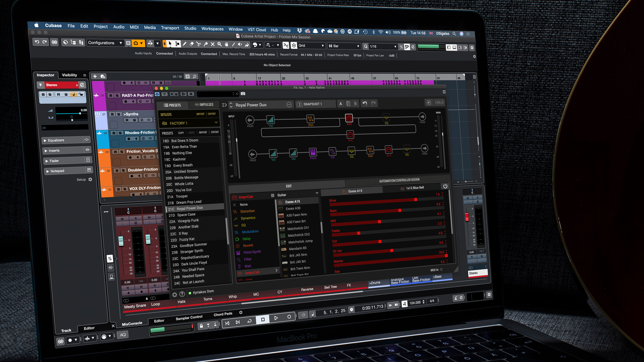Open the Sampler Control tab

[189, 317]
